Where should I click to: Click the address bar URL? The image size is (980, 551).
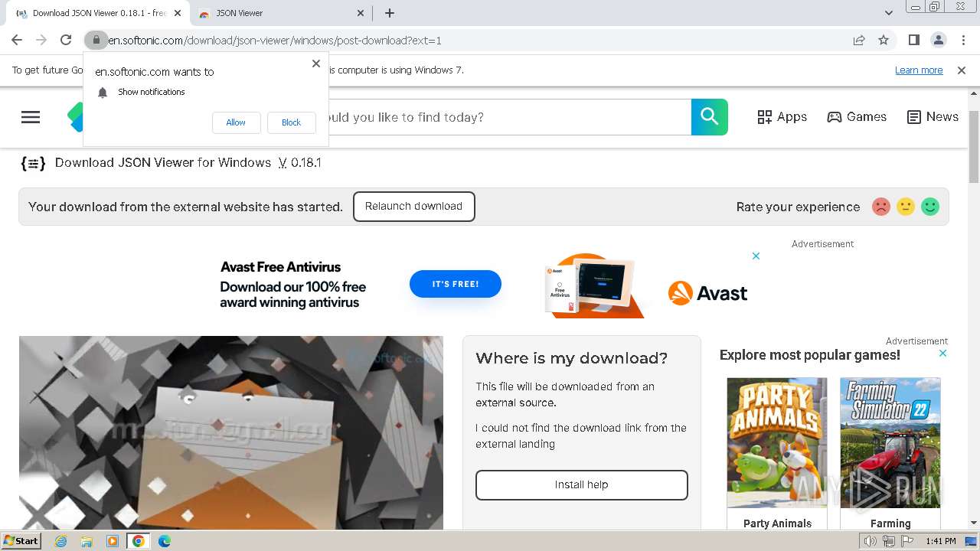click(x=275, y=41)
